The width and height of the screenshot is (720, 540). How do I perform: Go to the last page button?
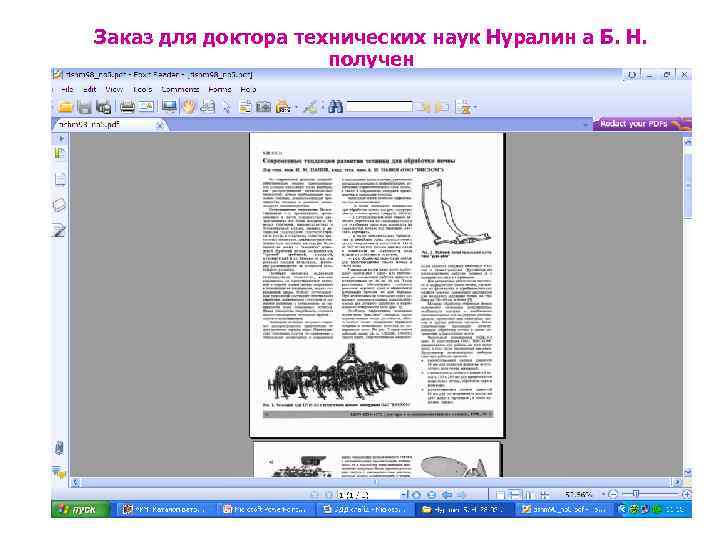tap(432, 495)
